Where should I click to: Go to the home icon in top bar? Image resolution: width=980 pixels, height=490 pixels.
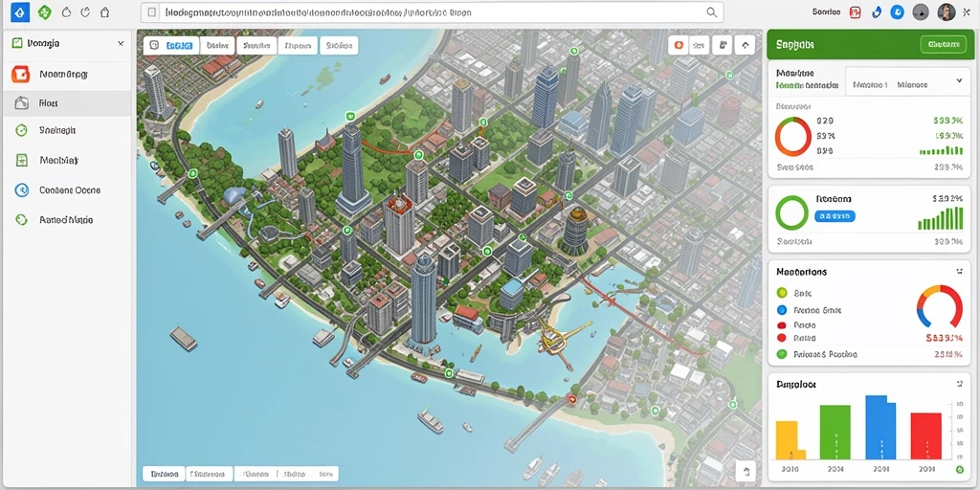pyautogui.click(x=104, y=11)
